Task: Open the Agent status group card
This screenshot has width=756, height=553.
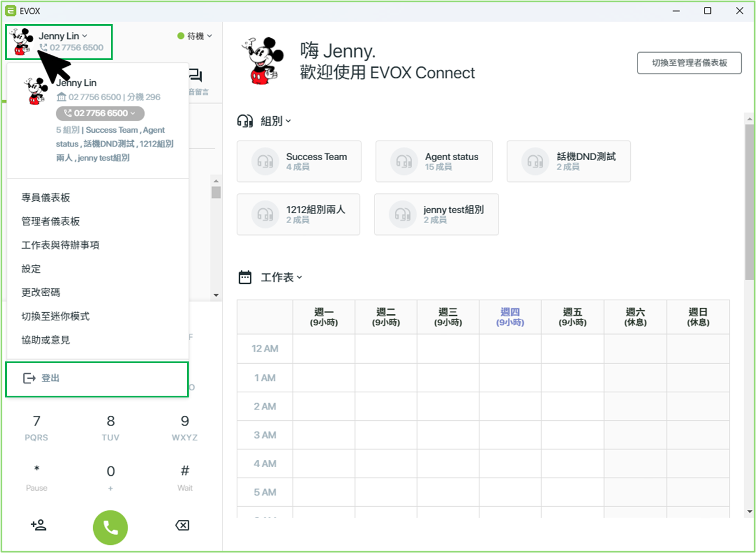Action: click(434, 161)
